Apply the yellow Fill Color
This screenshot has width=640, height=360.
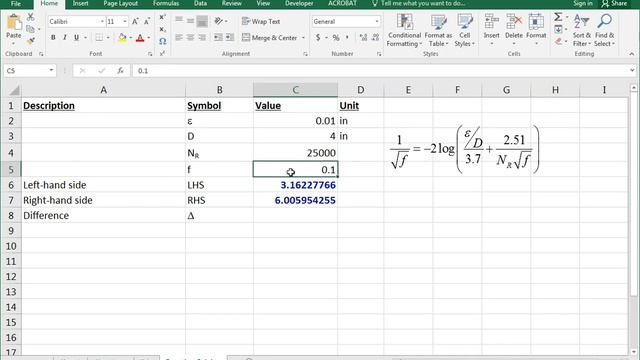122,38
